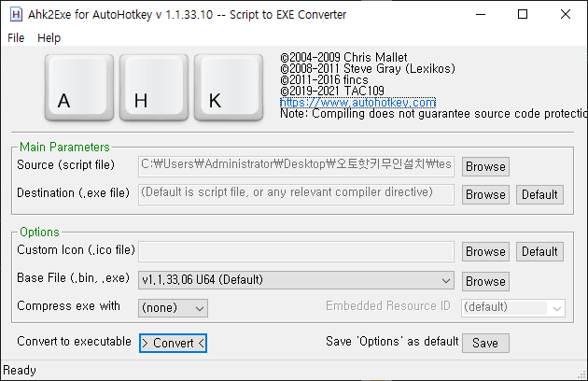Click the H key logo image

pyautogui.click(x=154, y=88)
